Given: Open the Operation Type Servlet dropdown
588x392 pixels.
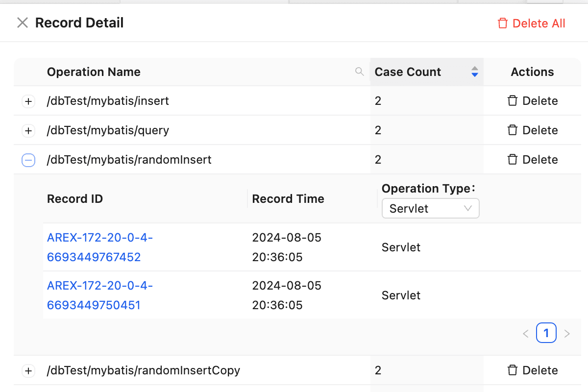Looking at the screenshot, I should 430,208.
